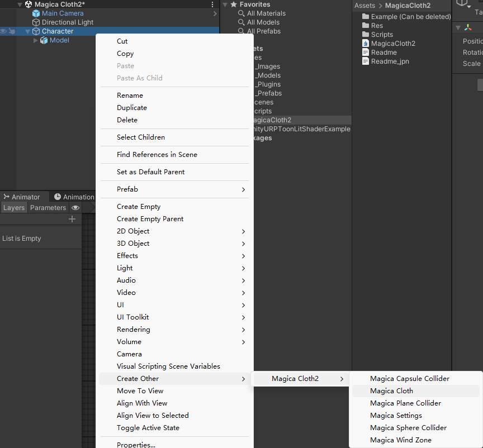
Task: Click the Character object cube icon
Action: click(x=36, y=31)
